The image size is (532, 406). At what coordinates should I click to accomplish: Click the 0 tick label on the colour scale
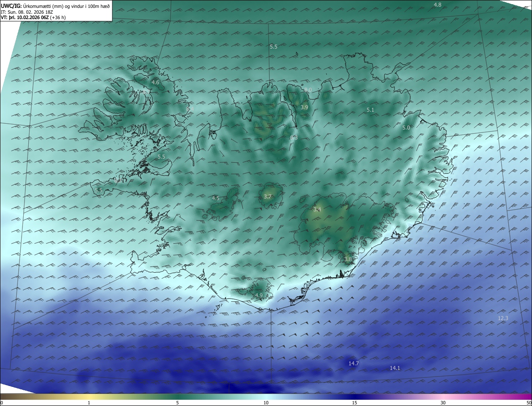pos(2,403)
